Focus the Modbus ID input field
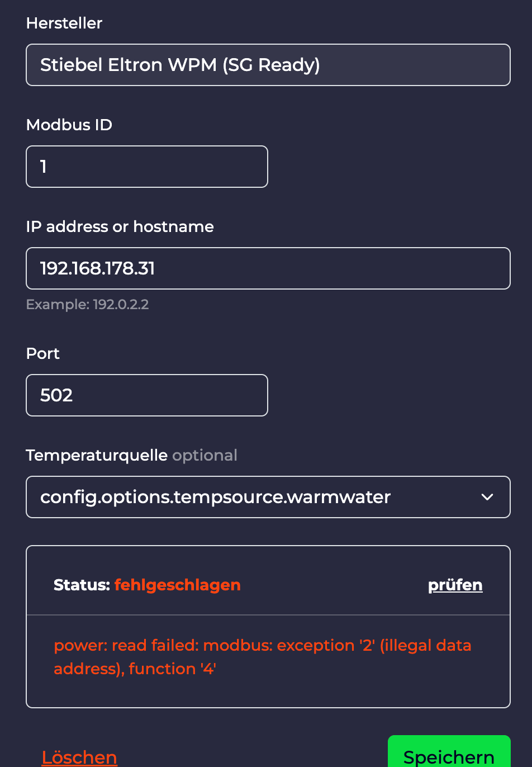Image resolution: width=532 pixels, height=767 pixels. pyautogui.click(x=146, y=167)
